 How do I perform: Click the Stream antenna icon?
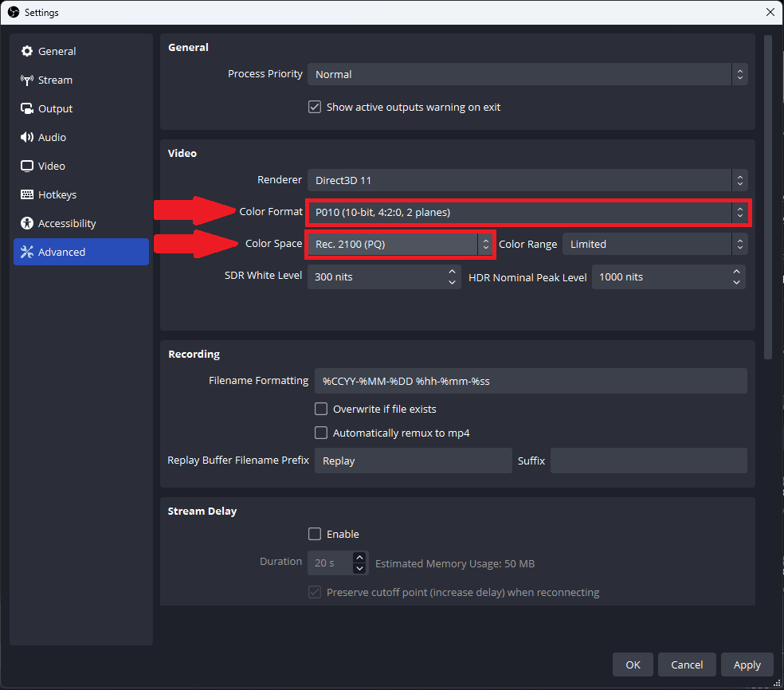27,80
